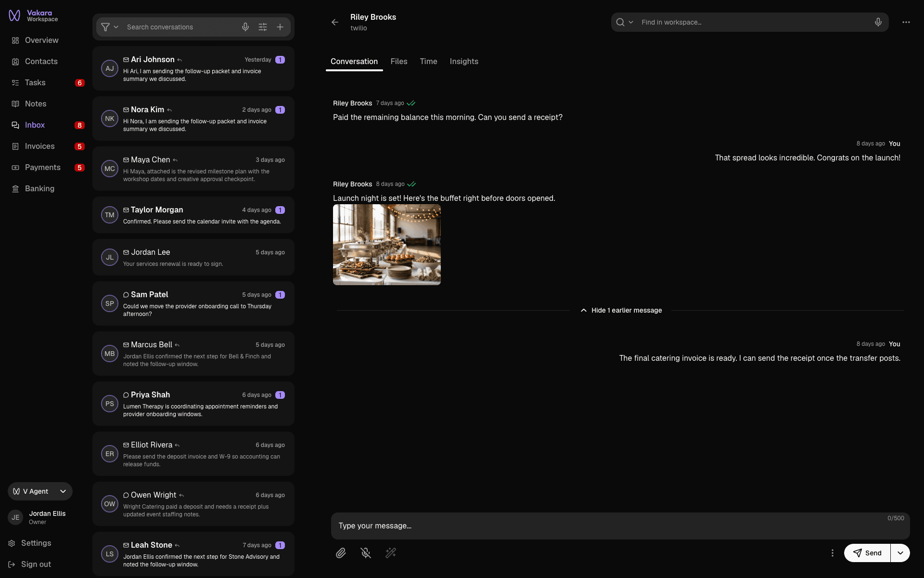Click the Type your message field
924x578 pixels.
click(x=620, y=526)
